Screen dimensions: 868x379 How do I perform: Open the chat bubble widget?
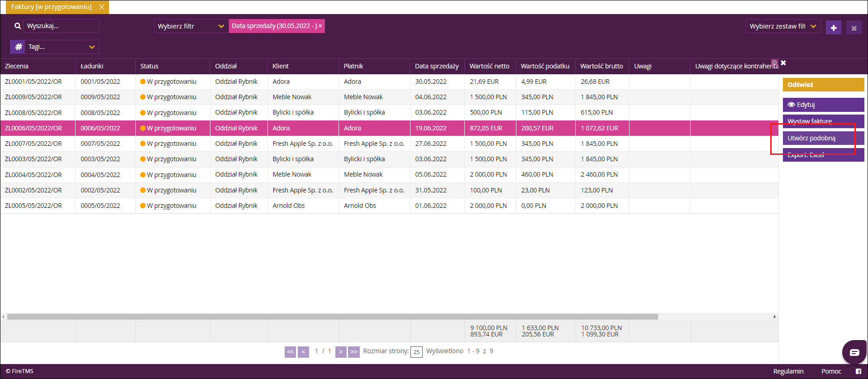pyautogui.click(x=854, y=352)
